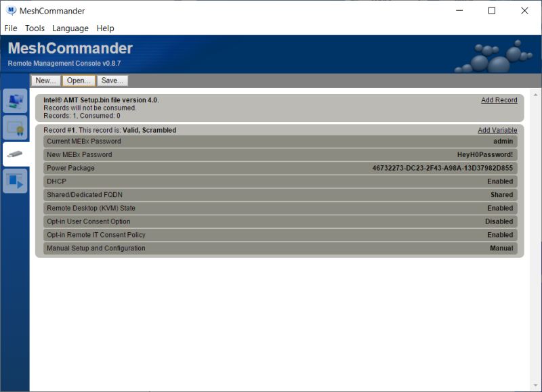542x392 pixels.
Task: Click the scrollbar down arrow
Action: pyautogui.click(x=536, y=385)
